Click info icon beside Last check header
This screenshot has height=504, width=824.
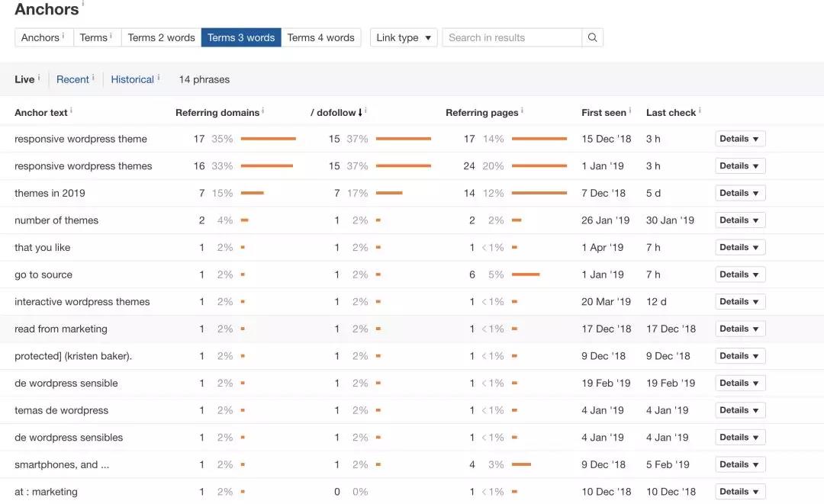[x=700, y=111]
